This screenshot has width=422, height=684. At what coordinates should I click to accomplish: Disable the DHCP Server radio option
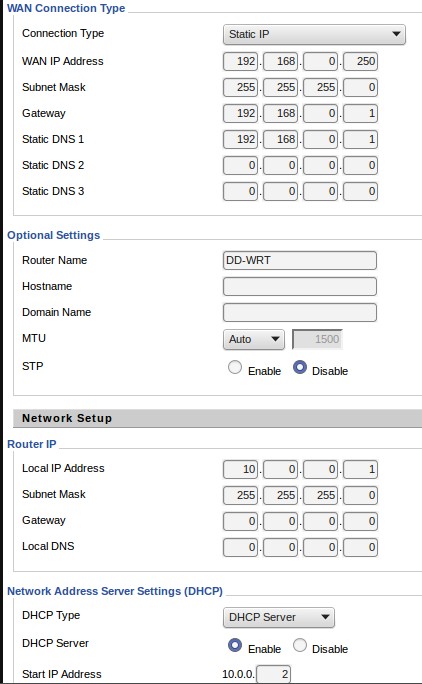[x=300, y=645]
